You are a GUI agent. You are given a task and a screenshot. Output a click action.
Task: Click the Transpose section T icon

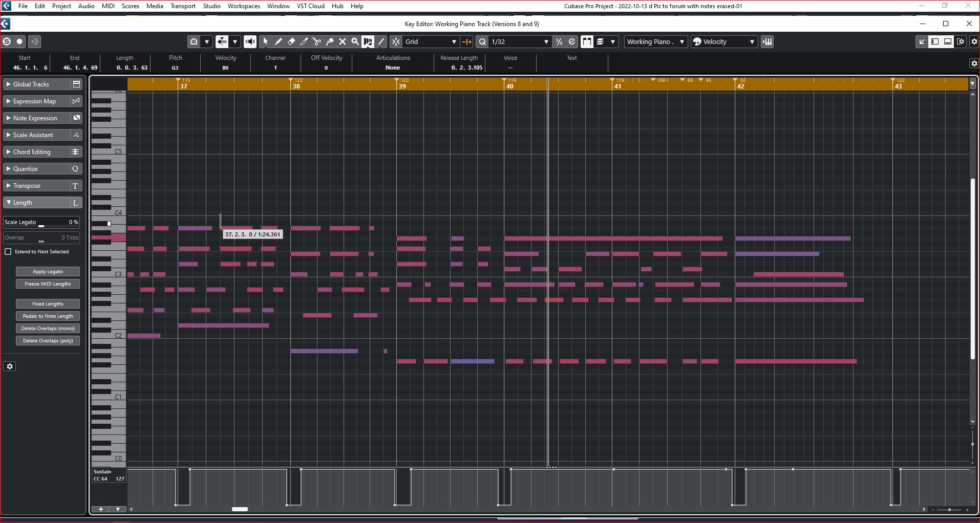[x=76, y=186]
